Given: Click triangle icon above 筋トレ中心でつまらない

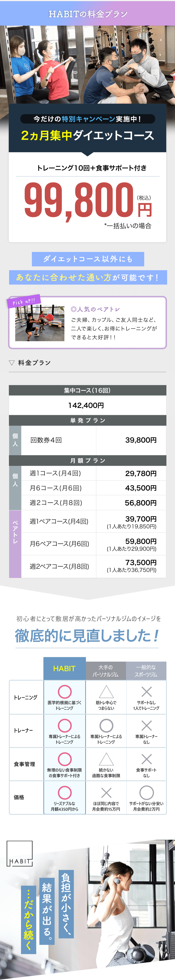Looking at the screenshot, I should (x=106, y=692).
